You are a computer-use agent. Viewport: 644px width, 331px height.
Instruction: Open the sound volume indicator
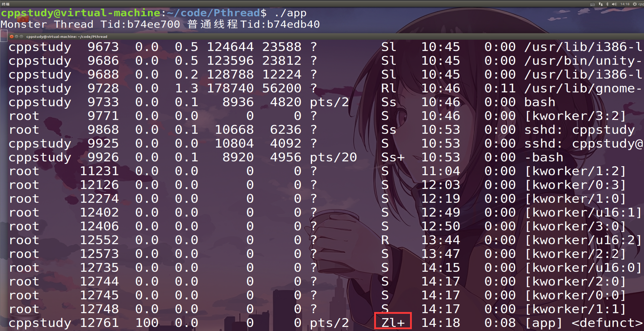614,4
